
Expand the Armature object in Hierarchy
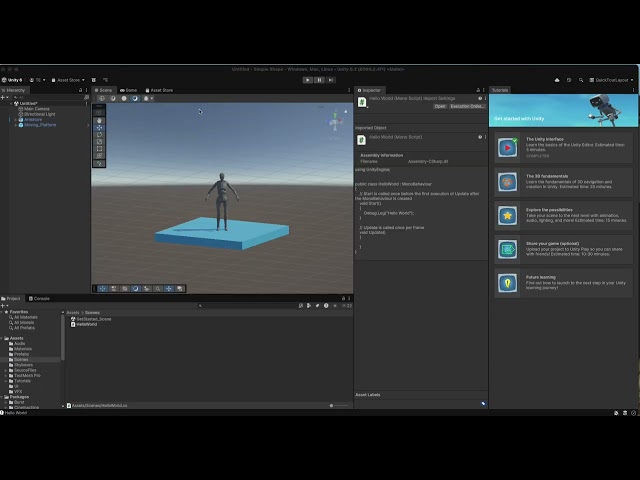[16, 120]
